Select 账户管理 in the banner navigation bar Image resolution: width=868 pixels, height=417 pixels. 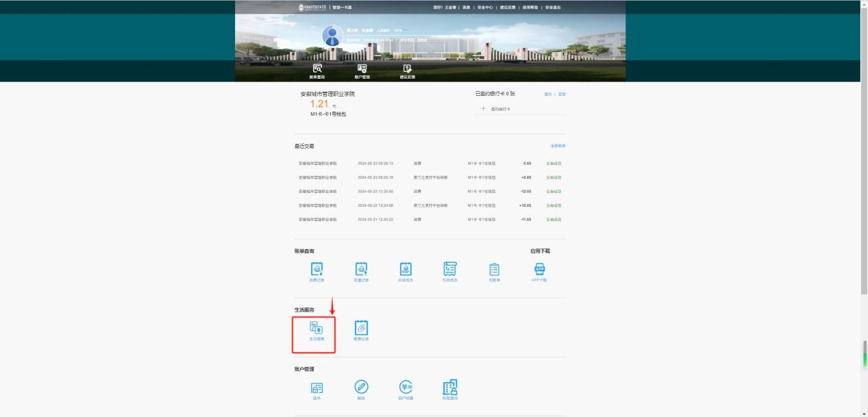click(x=362, y=71)
